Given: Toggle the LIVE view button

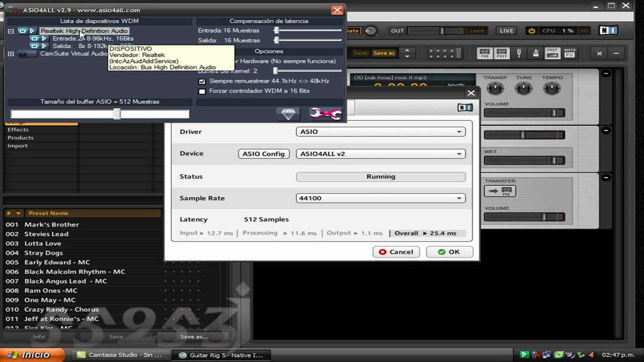Looking at the screenshot, I should coord(507,31).
